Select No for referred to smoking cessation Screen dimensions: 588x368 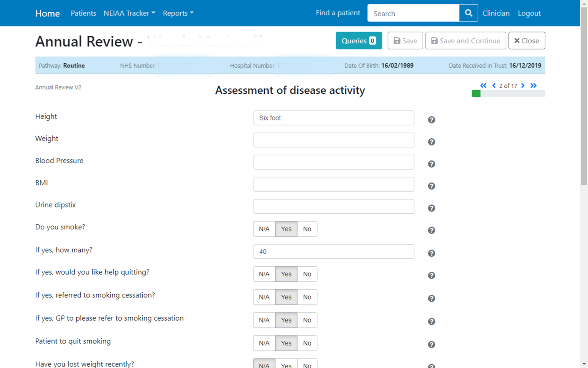[x=307, y=297]
